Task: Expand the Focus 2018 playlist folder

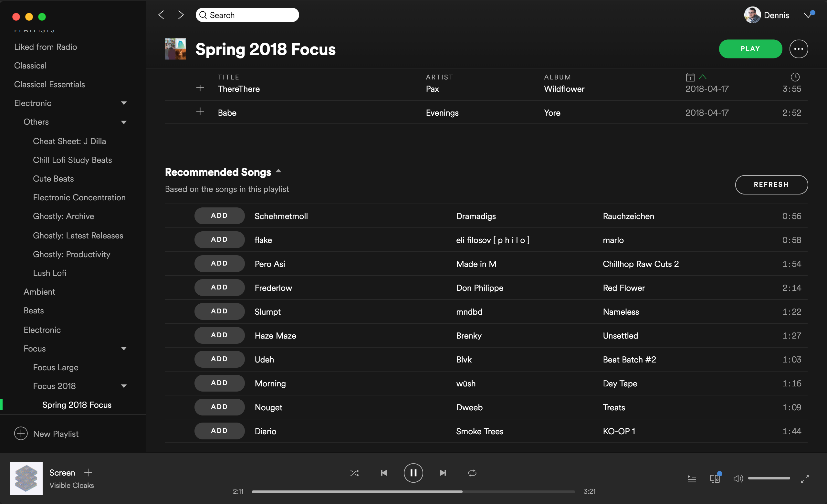Action: click(x=123, y=386)
